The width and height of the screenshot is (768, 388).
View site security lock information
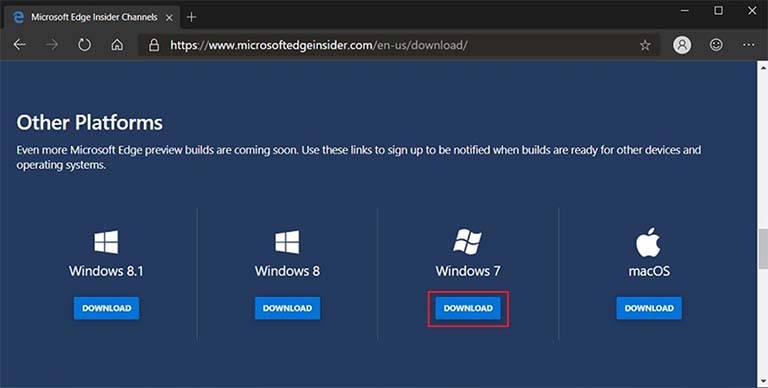[x=154, y=45]
